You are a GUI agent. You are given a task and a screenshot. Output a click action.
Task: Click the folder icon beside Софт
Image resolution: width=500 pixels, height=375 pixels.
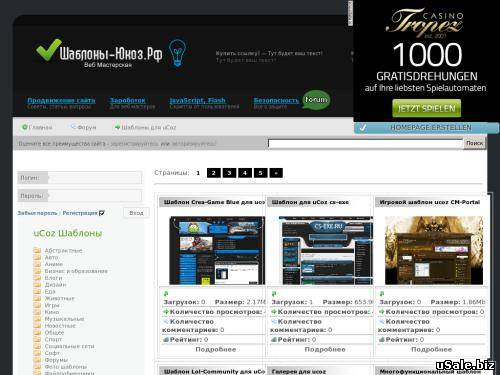click(37, 353)
